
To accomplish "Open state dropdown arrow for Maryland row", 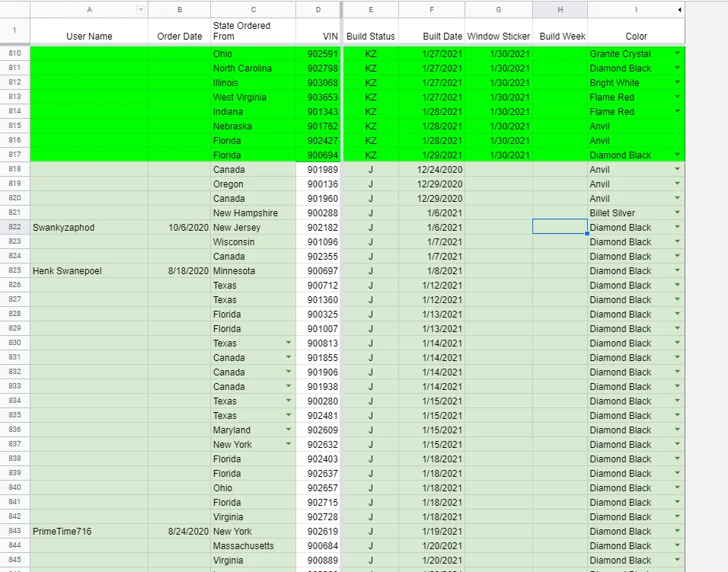I will 289,430.
